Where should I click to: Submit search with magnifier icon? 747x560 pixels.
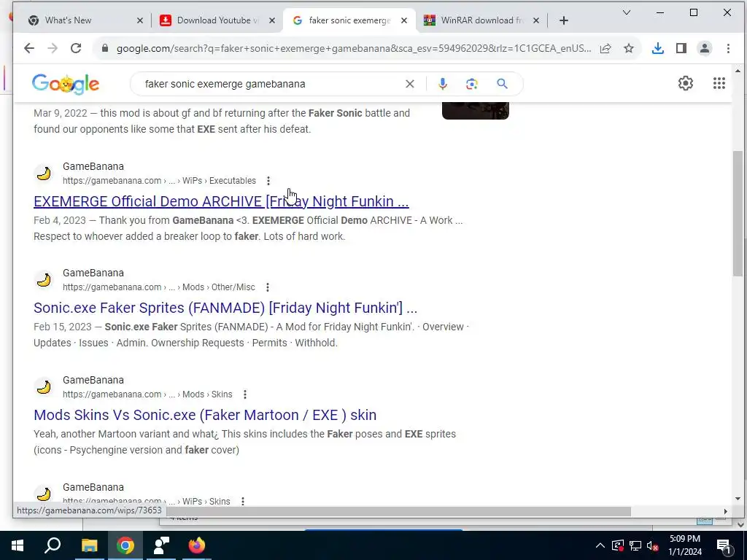coord(502,84)
